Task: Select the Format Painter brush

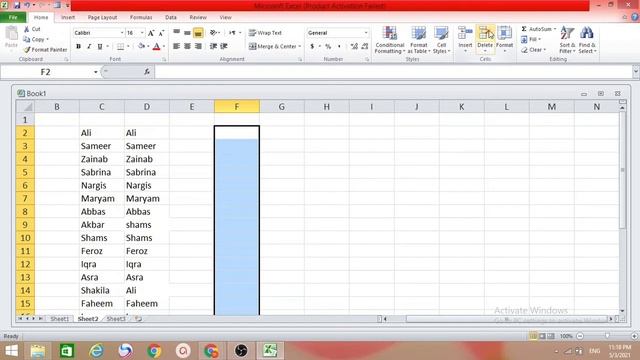Action: [27, 49]
